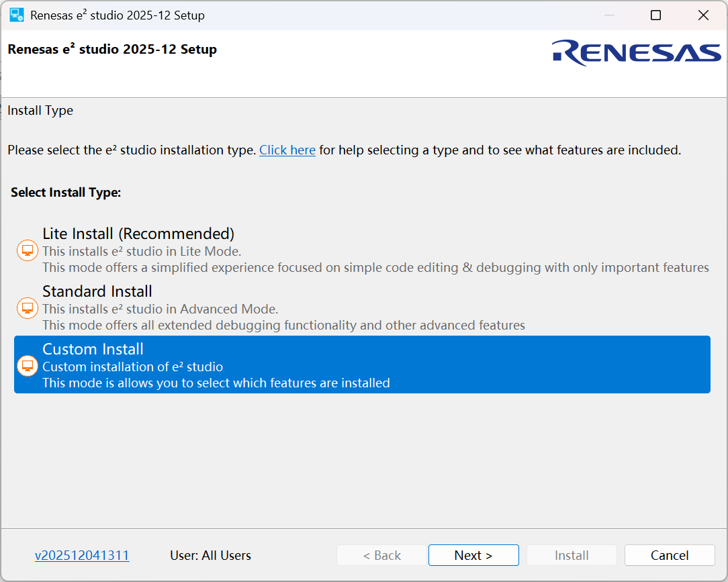Click text 'This mode offers all extended debugging functionality'
Screen dimensions: 728x582
click(x=199, y=325)
